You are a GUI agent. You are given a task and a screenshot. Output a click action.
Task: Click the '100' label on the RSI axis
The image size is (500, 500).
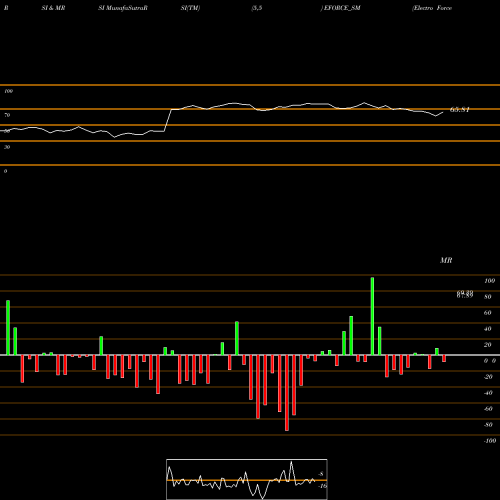click(8, 91)
